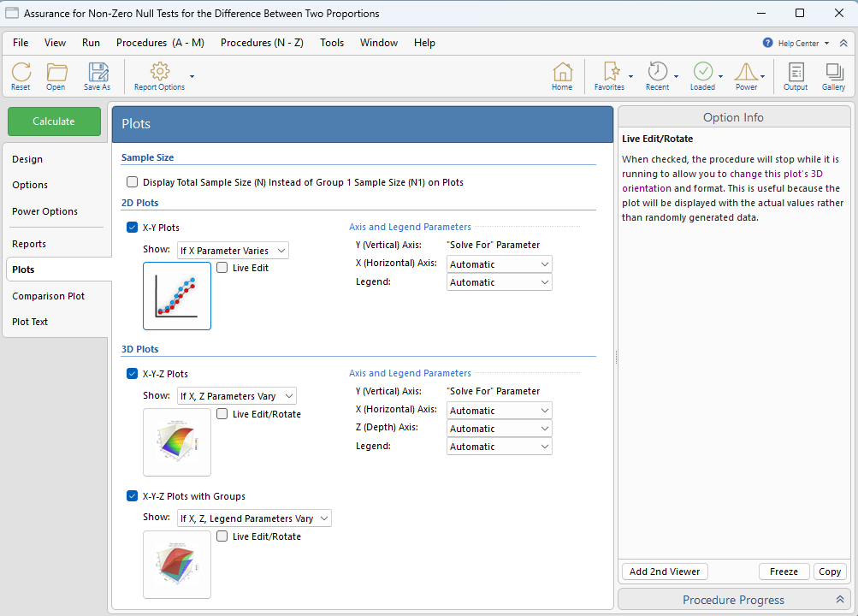Open the Procedures (N - Z) menu
Screen dimensions: 858x616
262,43
